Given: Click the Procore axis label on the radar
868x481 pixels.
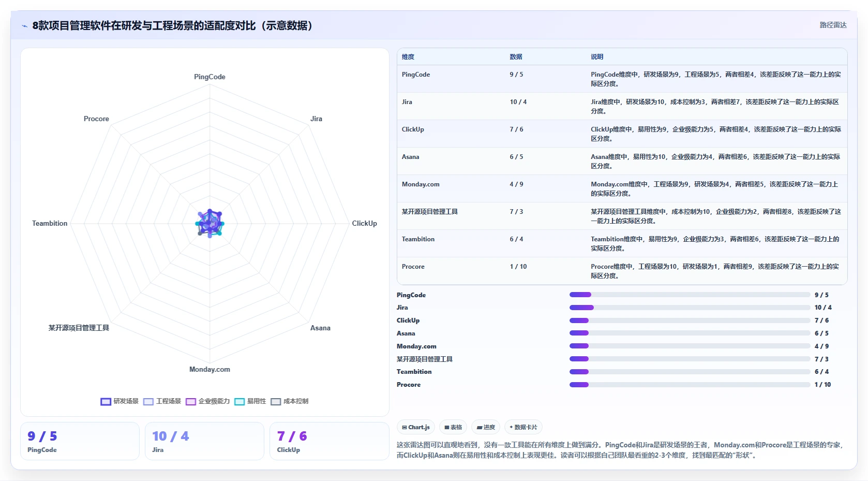Looking at the screenshot, I should pyautogui.click(x=96, y=119).
